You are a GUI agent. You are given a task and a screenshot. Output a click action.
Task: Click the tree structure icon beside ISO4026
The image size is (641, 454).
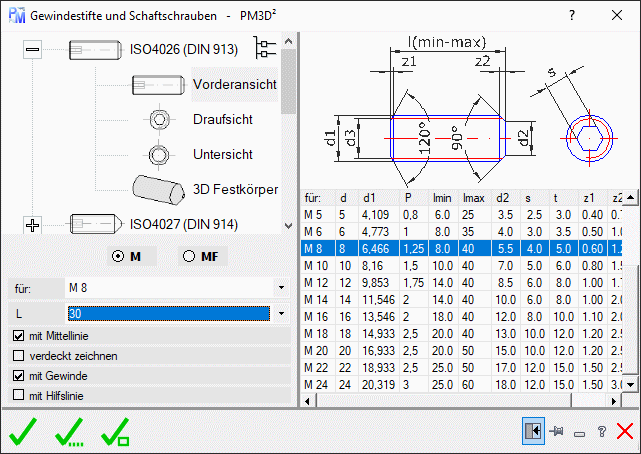[x=264, y=48]
